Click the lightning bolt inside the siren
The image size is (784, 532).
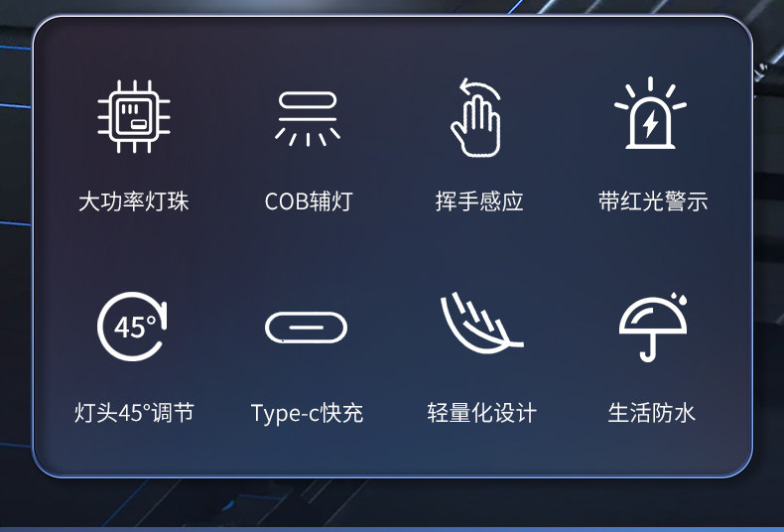[650, 123]
